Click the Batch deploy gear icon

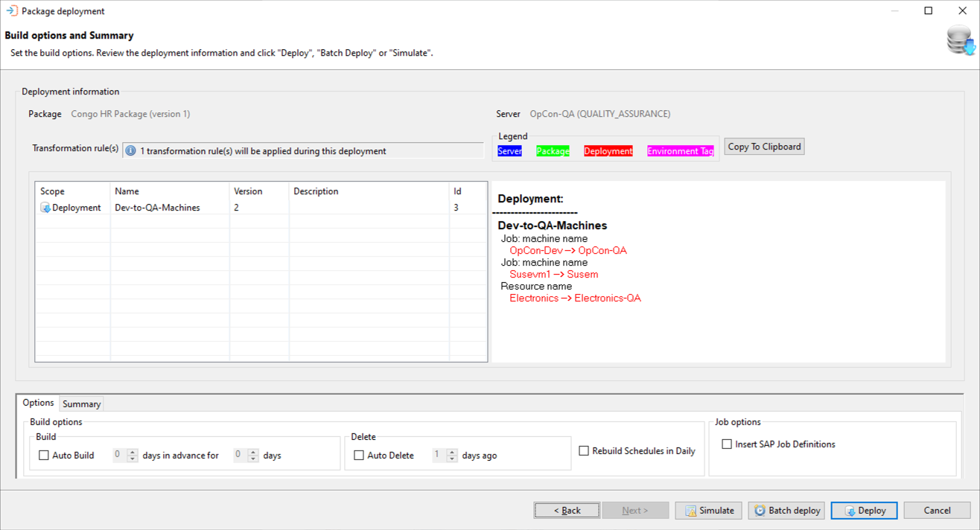[760, 511]
